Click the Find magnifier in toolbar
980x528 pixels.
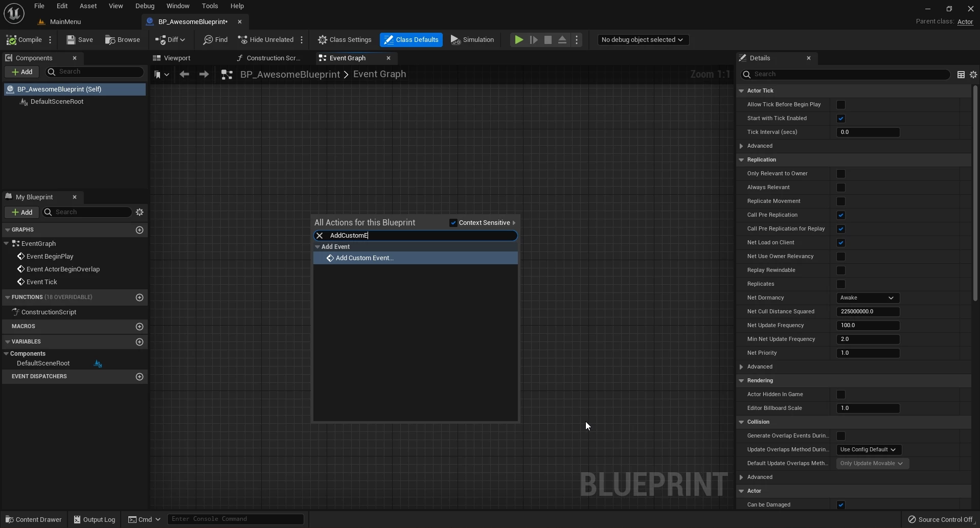(x=208, y=40)
